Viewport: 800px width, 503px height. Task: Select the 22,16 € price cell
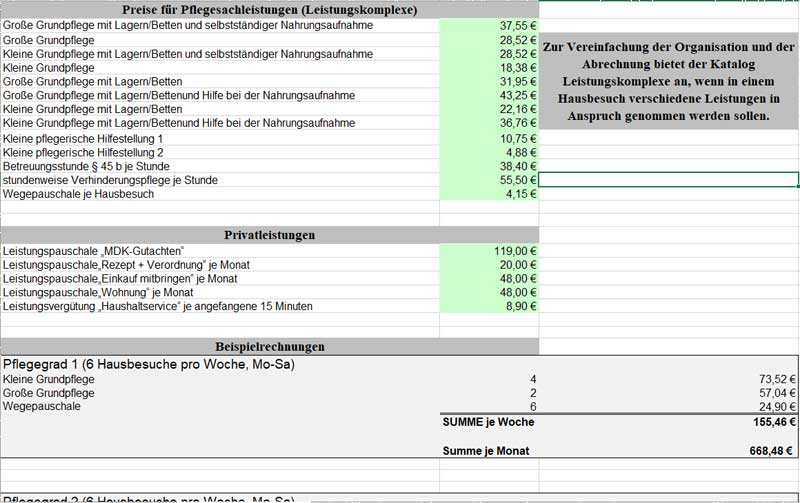[x=489, y=109]
